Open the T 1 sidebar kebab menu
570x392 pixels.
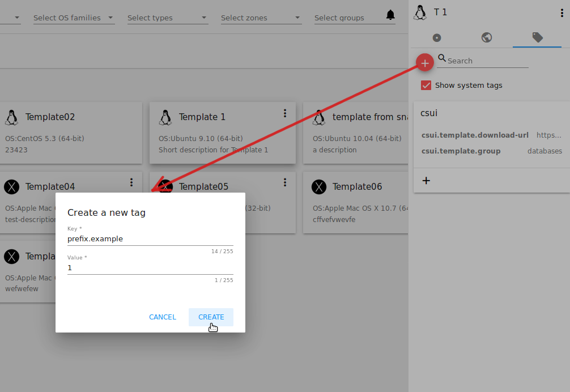coord(562,13)
